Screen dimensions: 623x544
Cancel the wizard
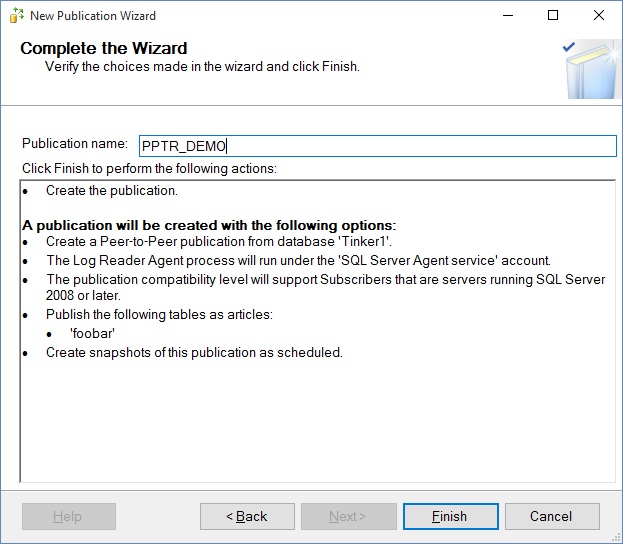[551, 516]
